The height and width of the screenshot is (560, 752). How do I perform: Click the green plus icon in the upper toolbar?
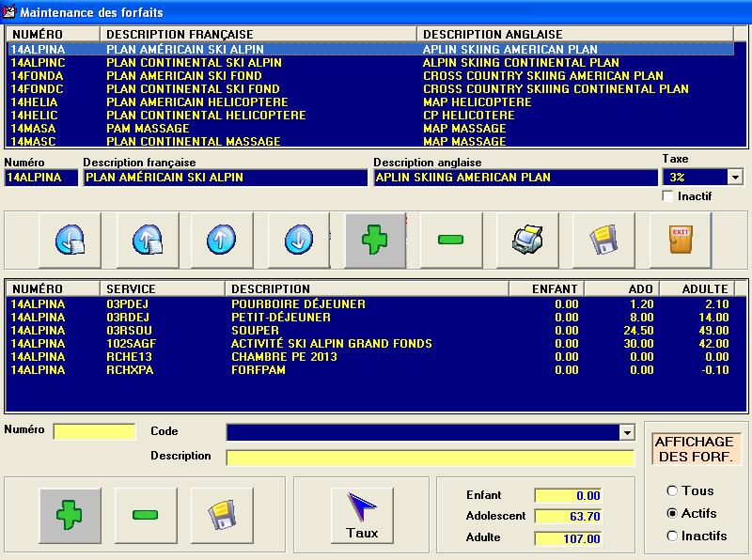click(x=375, y=240)
